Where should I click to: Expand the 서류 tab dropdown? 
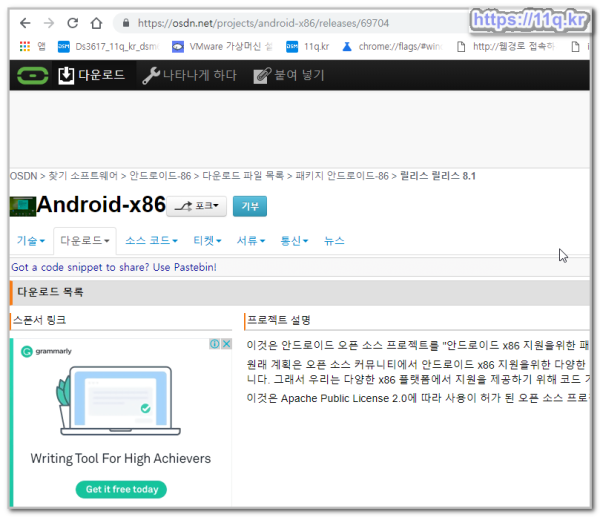(251, 241)
